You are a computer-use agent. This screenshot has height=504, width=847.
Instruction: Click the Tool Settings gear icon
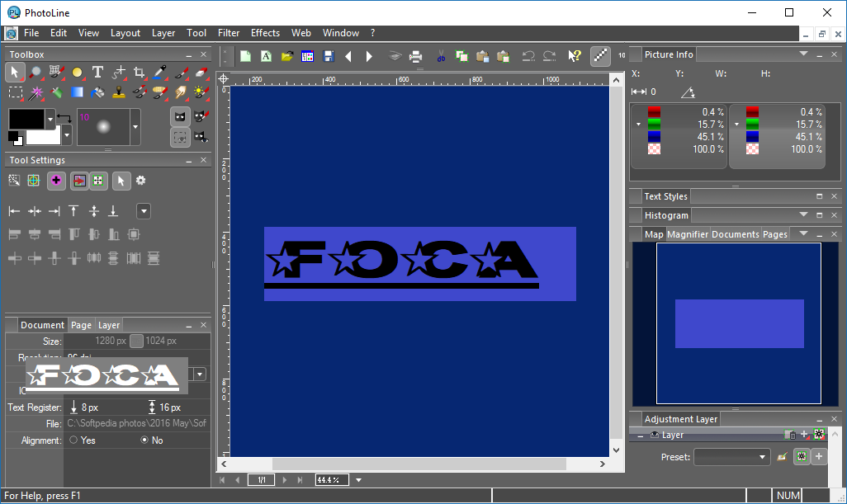click(141, 181)
